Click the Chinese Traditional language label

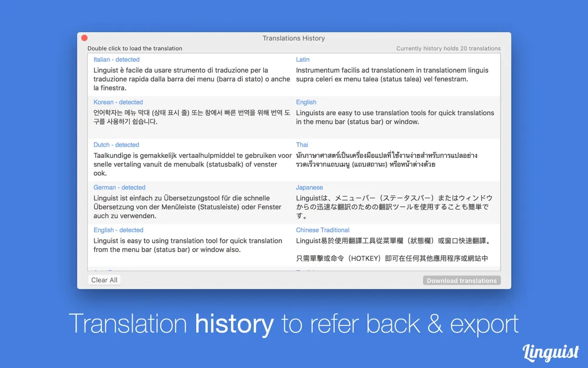322,230
